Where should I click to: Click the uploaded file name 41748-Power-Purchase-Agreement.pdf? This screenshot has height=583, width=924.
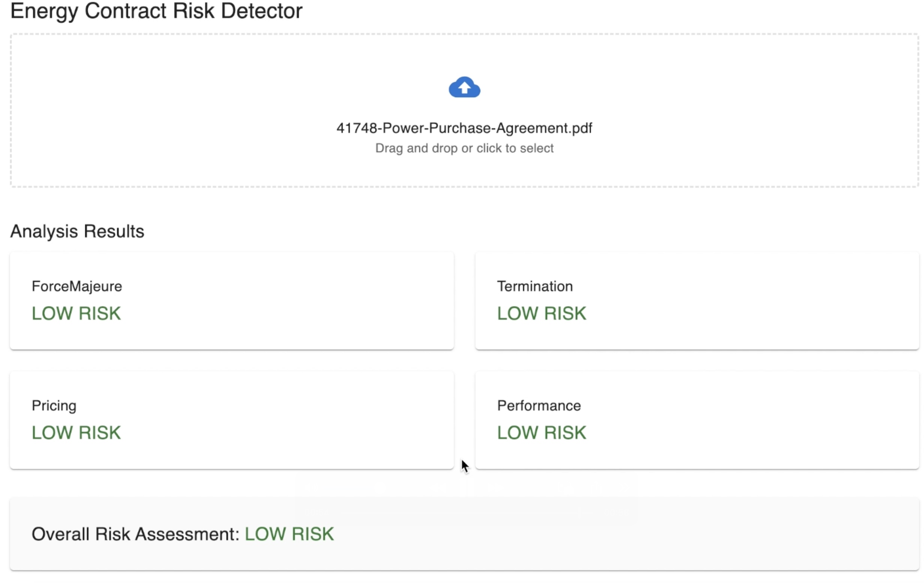tap(464, 128)
